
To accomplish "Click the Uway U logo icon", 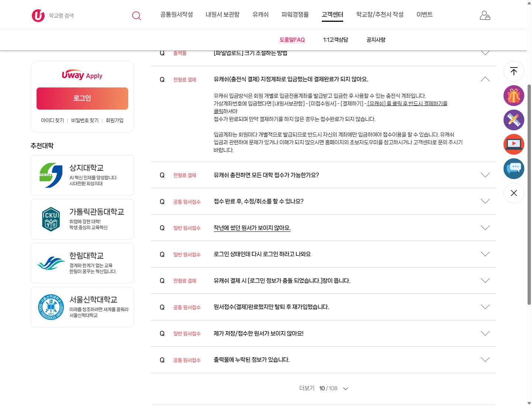I will 38,16.
